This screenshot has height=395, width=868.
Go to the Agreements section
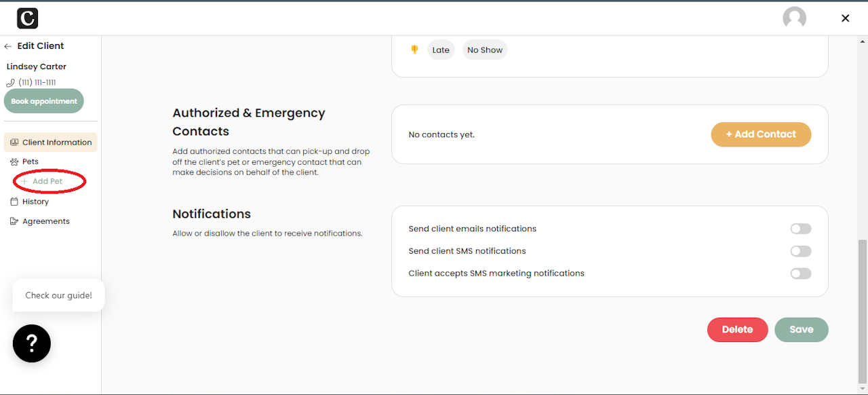(x=45, y=221)
